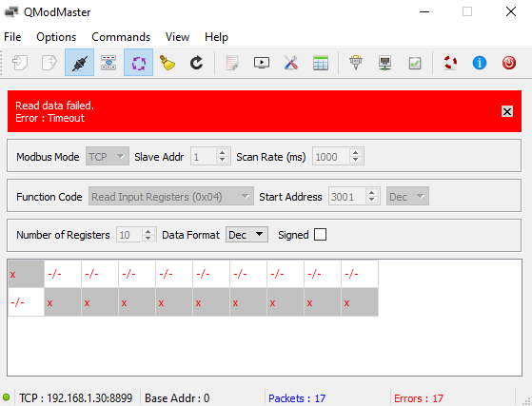Screen dimensions: 532x406
Task: Click the TCP : 192.168.1.30:8899 status text
Action: pyautogui.click(x=76, y=397)
